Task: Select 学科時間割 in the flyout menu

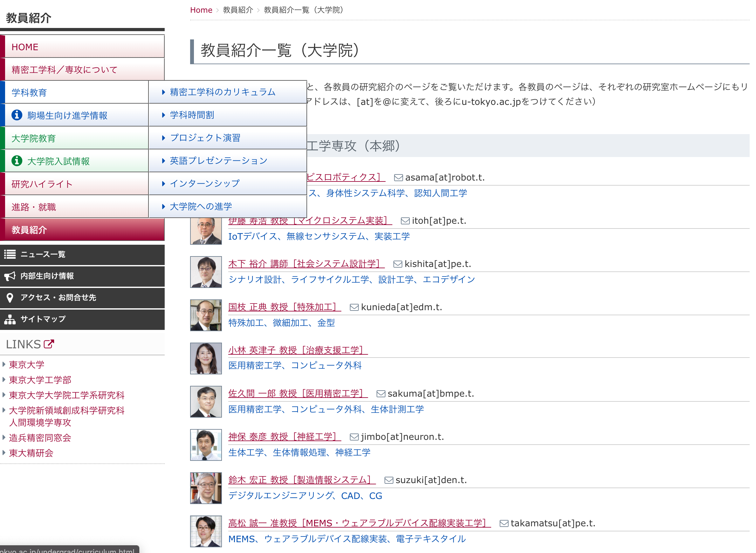Action: coord(192,115)
